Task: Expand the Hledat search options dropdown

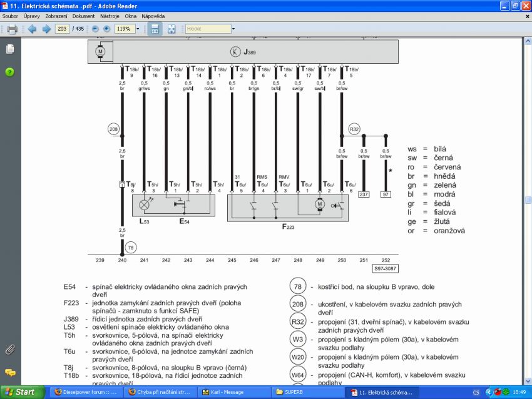Action: tap(233, 29)
